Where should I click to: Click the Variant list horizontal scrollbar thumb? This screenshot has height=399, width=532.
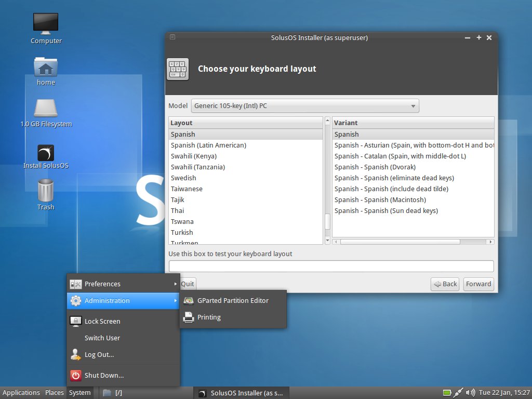pos(401,242)
